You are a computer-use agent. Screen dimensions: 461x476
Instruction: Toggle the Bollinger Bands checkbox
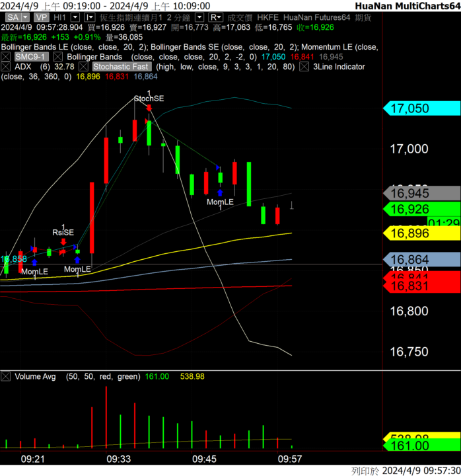57,57
